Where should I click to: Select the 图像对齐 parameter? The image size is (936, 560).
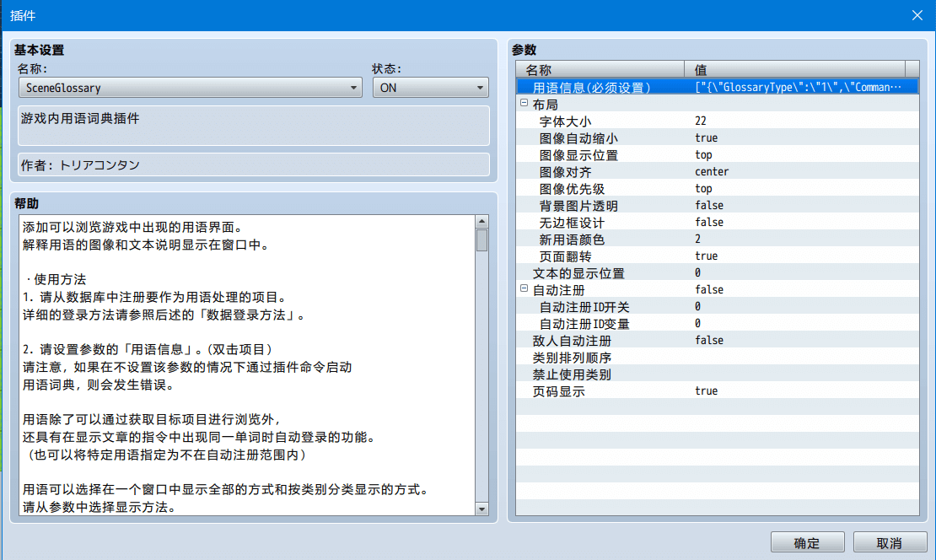717,172
